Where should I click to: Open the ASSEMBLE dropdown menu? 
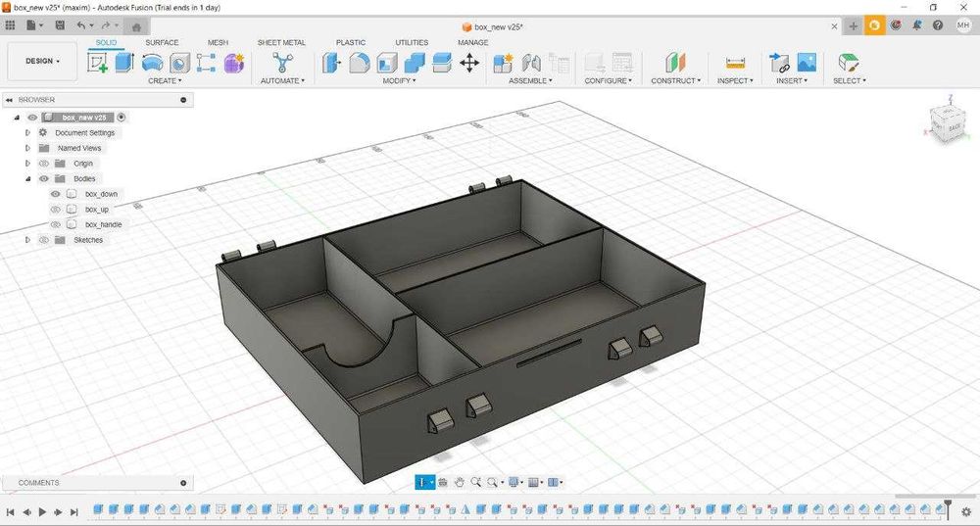click(530, 81)
